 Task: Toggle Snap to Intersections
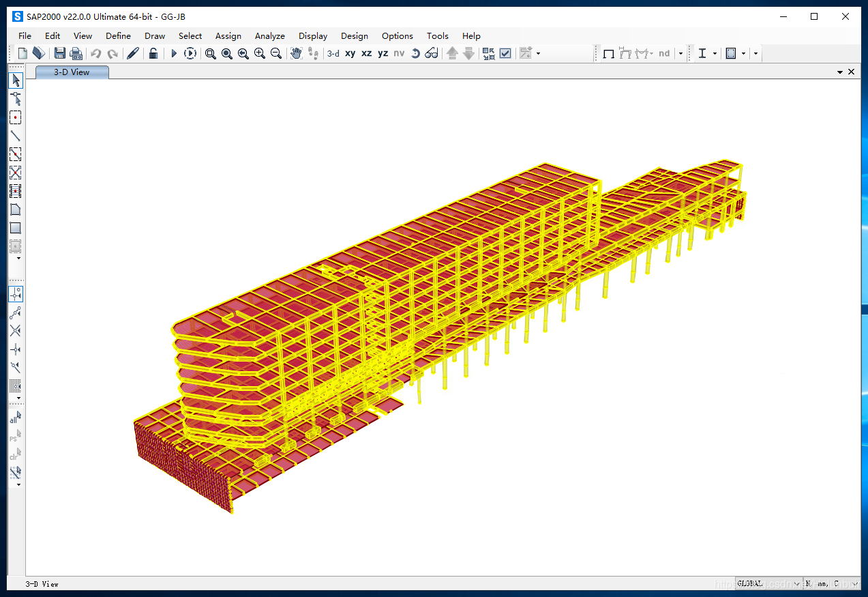click(x=16, y=331)
